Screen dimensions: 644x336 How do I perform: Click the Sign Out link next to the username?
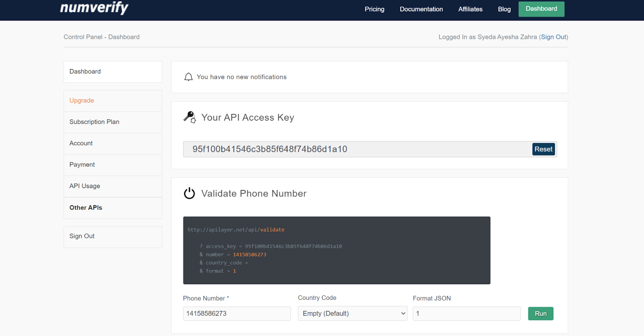(x=554, y=37)
